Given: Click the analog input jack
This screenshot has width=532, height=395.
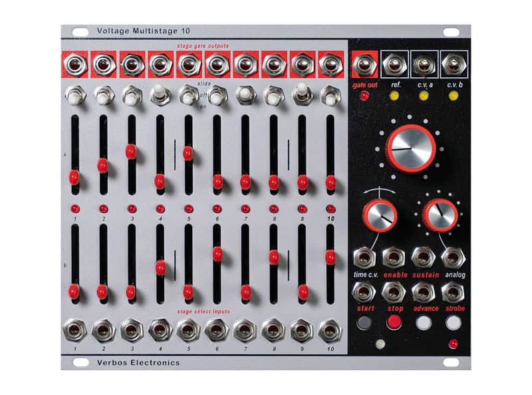Looking at the screenshot, I should [x=454, y=258].
